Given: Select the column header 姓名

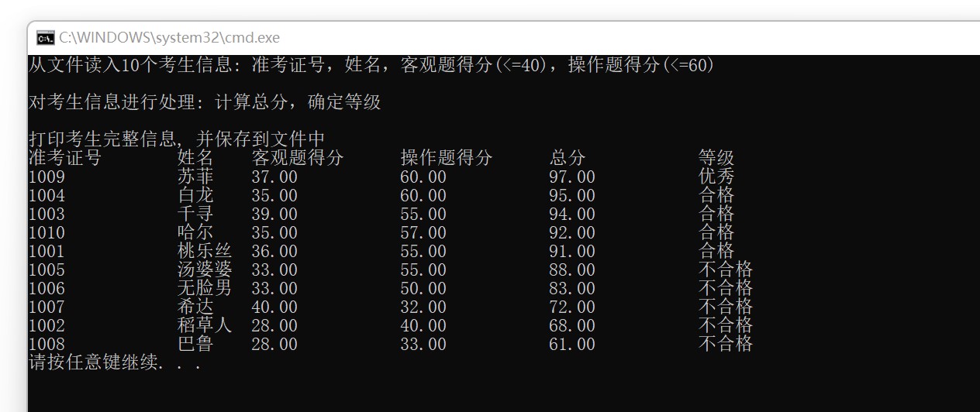Looking at the screenshot, I should tap(195, 158).
